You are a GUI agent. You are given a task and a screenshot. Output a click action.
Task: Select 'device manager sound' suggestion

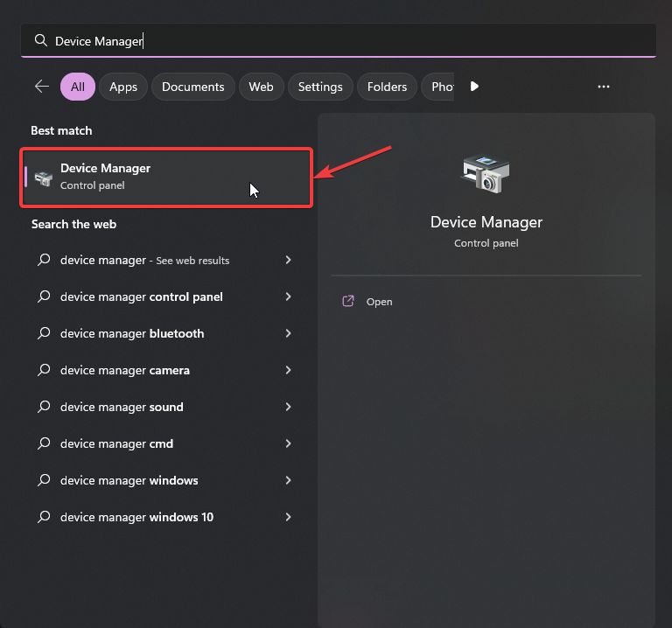(166, 407)
